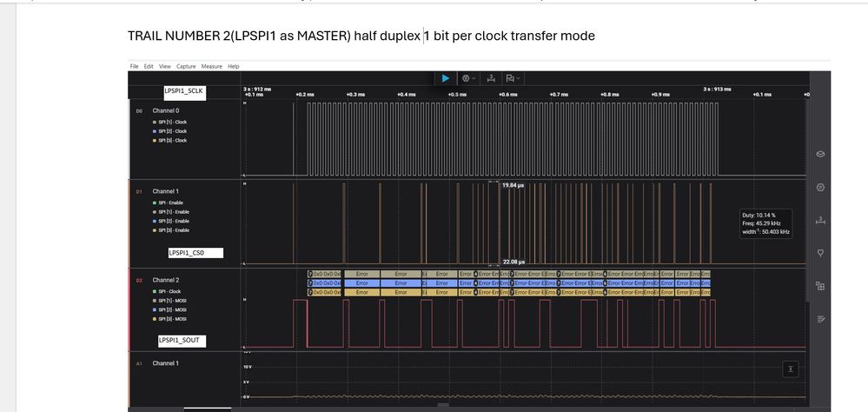Open the notes list sidebar icon

[821, 319]
